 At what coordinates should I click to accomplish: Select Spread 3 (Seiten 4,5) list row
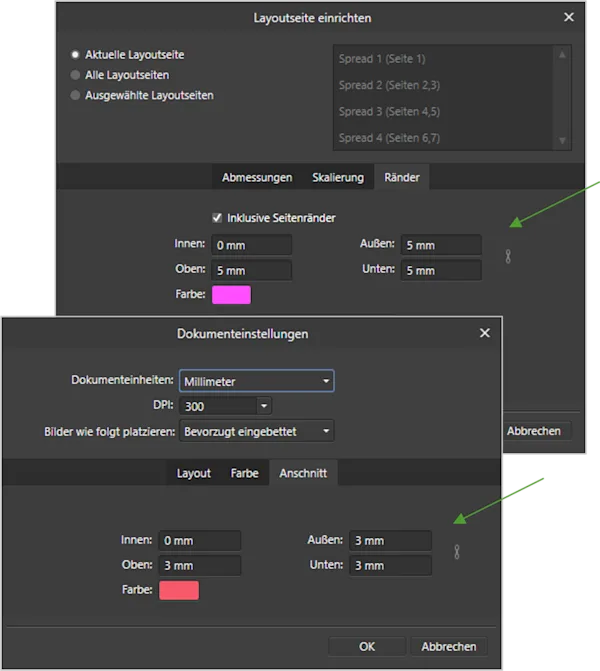(x=443, y=111)
